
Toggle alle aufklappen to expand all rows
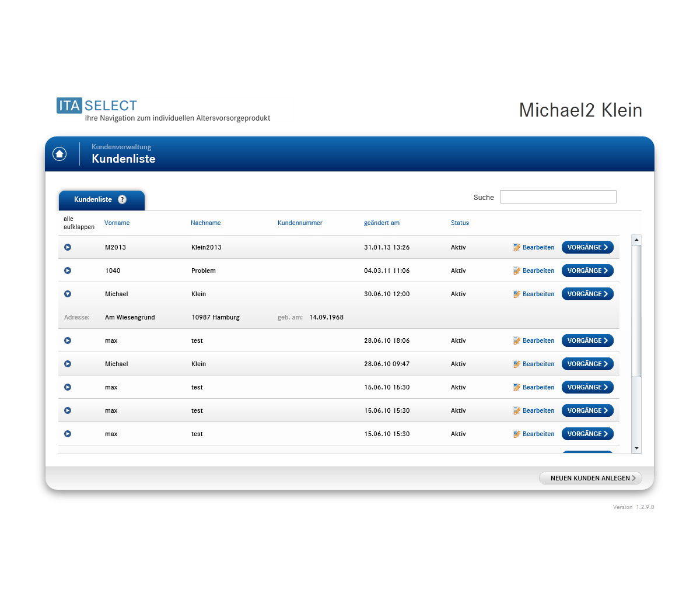click(79, 223)
